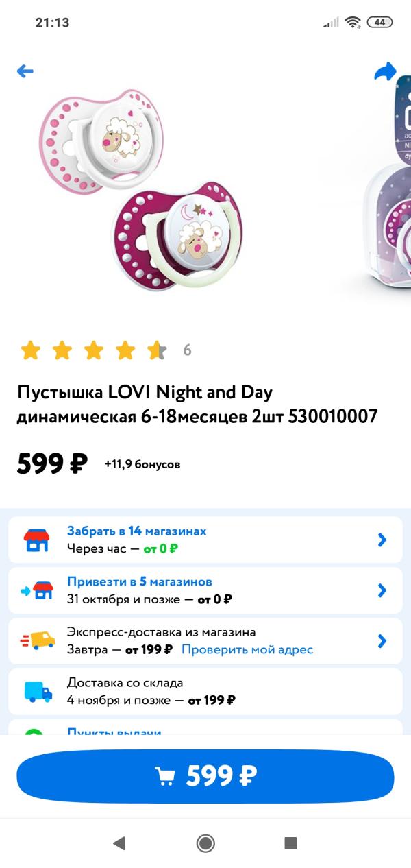Tap the Android back navigation triangle

(119, 843)
